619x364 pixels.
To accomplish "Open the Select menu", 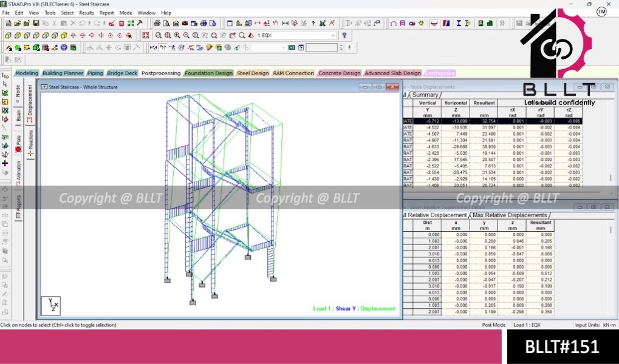I will click(x=67, y=13).
